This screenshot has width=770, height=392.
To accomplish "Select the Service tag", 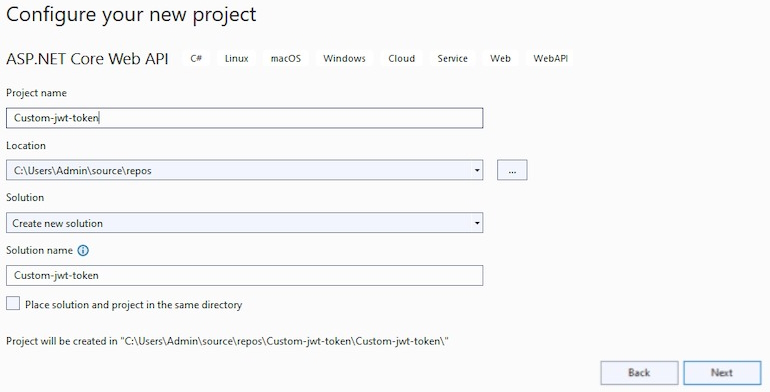I will pos(452,58).
